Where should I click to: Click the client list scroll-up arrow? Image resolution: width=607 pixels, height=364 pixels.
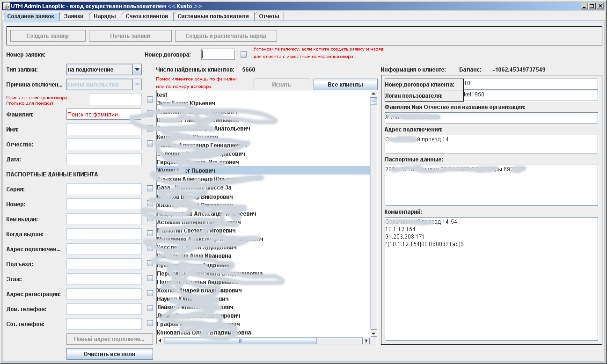pyautogui.click(x=373, y=94)
